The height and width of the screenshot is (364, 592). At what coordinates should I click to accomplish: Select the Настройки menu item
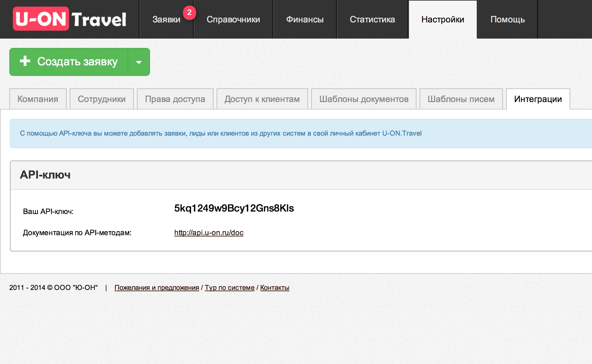(443, 20)
